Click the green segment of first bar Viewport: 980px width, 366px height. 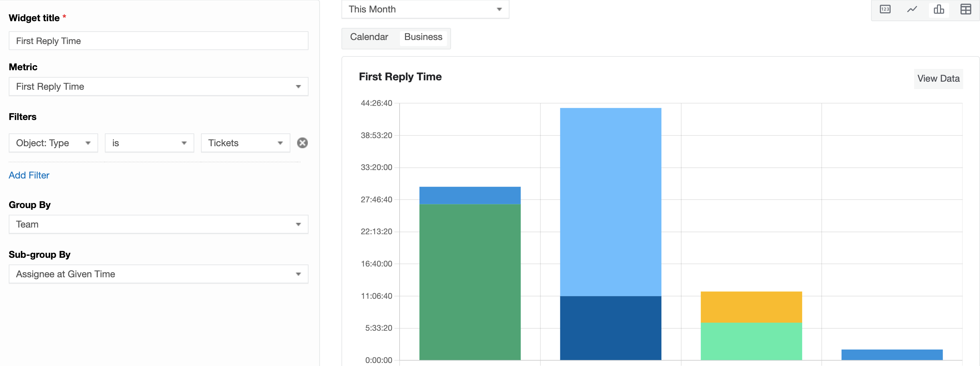[x=470, y=282]
